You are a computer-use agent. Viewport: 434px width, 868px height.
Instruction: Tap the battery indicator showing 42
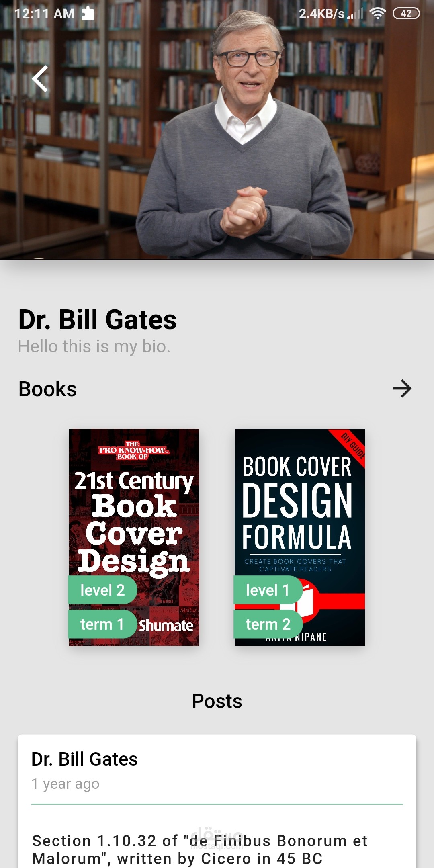point(406,14)
